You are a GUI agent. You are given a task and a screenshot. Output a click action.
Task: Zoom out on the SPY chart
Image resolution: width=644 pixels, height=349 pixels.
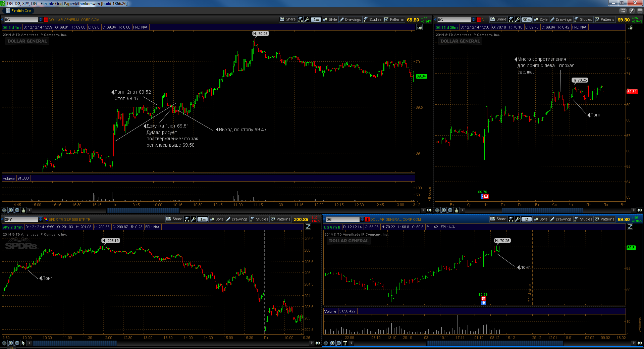tap(17, 343)
